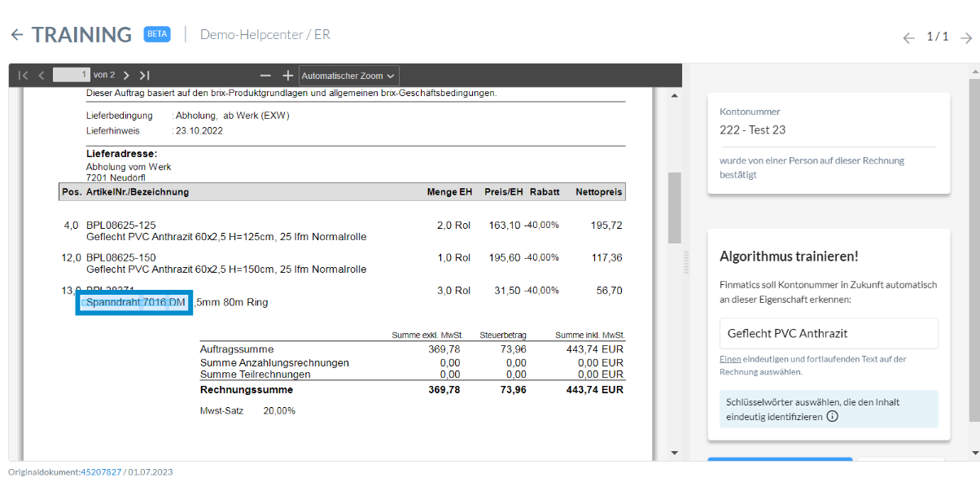The height and width of the screenshot is (482, 980).
Task: Click the right panel scrollbar
Action: [x=973, y=251]
